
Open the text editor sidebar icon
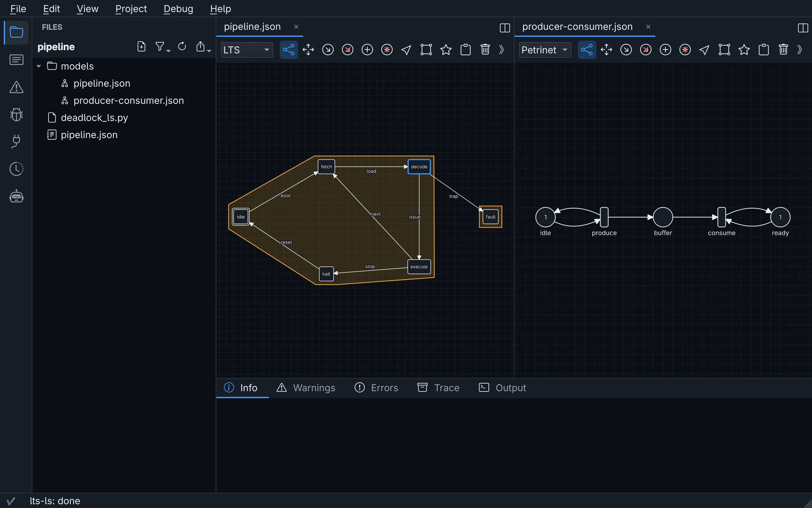coord(16,60)
